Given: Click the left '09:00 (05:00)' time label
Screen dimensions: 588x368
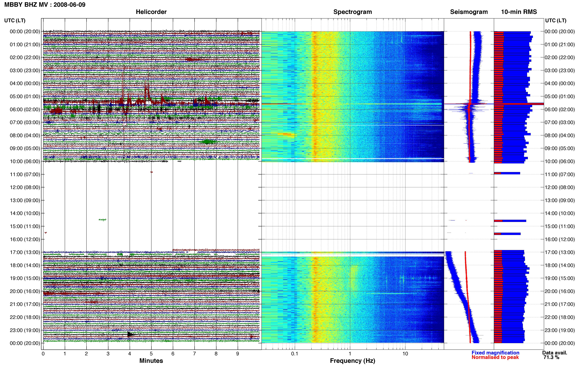Looking at the screenshot, I should click(x=25, y=148).
